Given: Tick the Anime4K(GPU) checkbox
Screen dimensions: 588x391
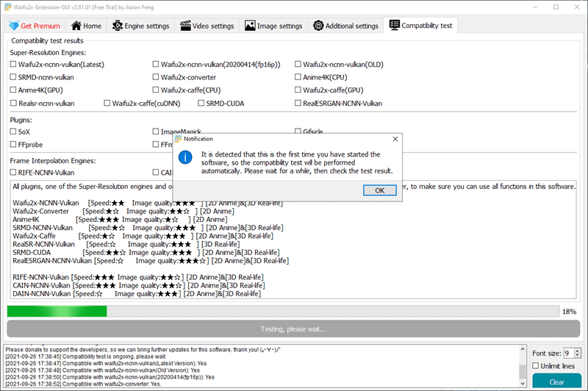Looking at the screenshot, I should (13, 90).
